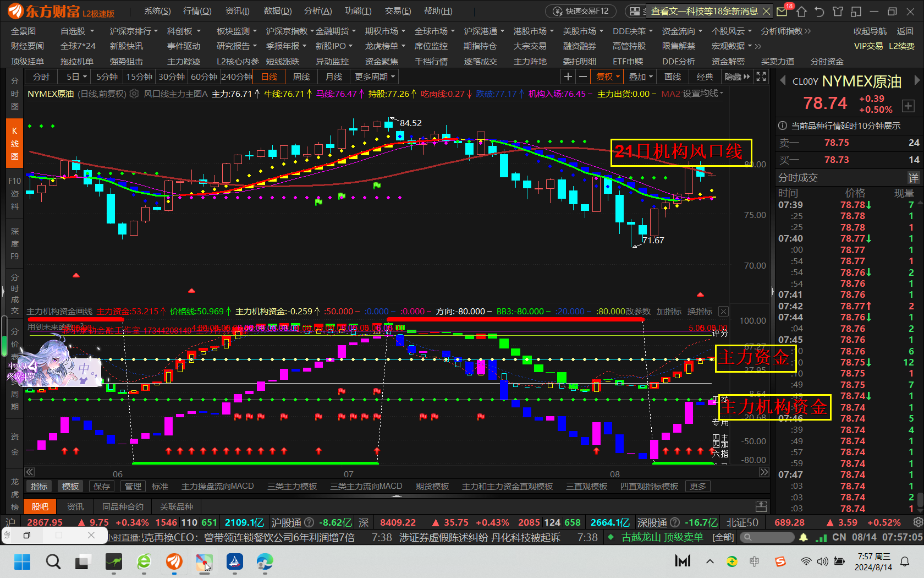The image size is (924, 578).
Task: Select the 关联品种 bottom tab
Action: click(177, 506)
